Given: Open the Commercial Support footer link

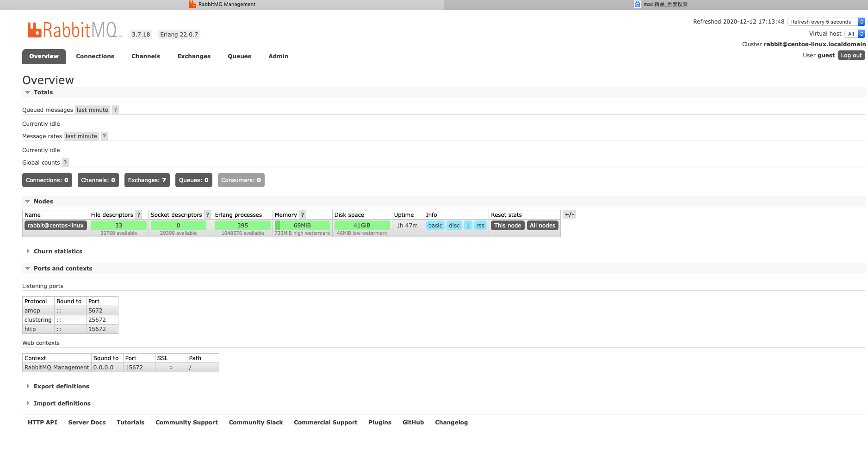Looking at the screenshot, I should click(x=326, y=423).
